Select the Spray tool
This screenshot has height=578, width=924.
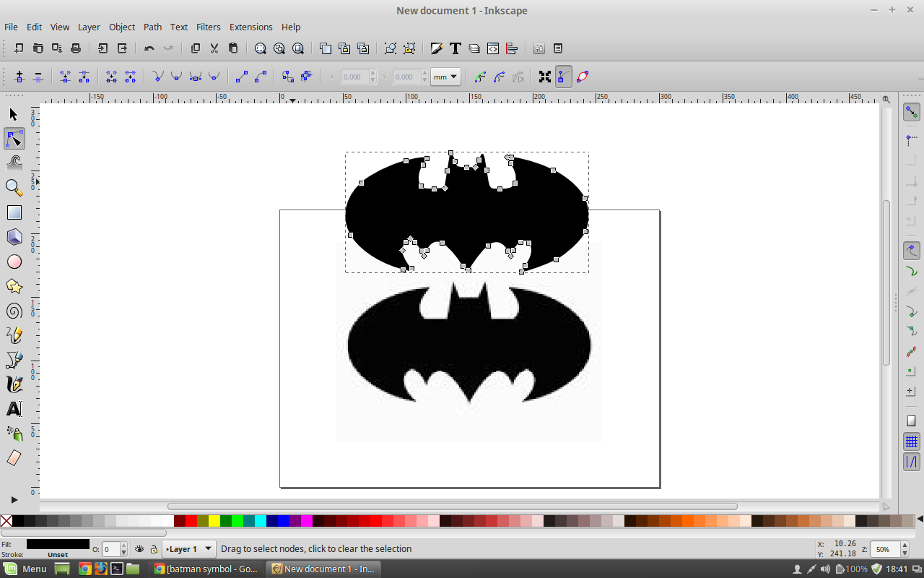[x=14, y=433]
